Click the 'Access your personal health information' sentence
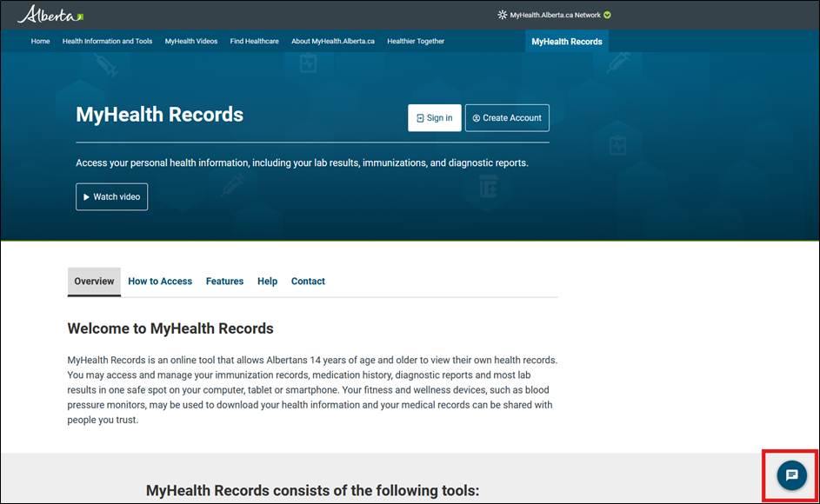 (302, 163)
